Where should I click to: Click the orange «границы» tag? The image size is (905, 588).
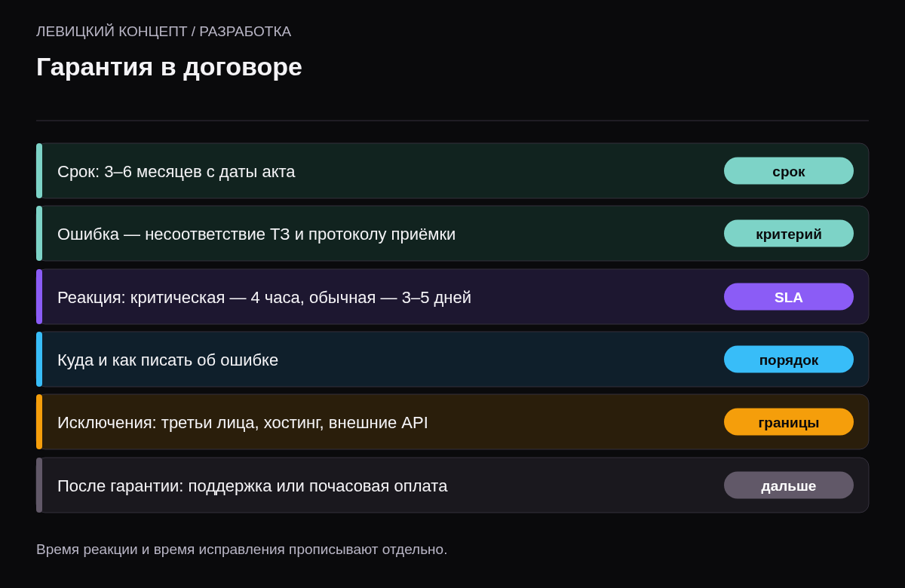point(789,422)
